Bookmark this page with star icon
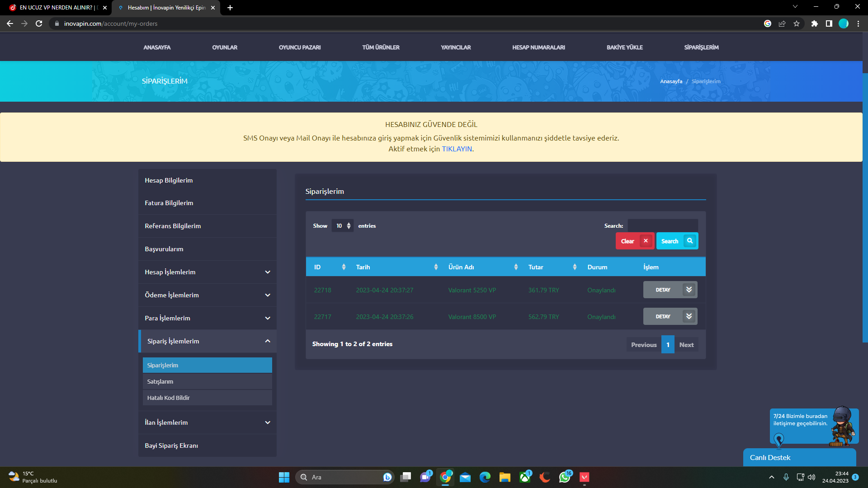Image resolution: width=868 pixels, height=488 pixels. coord(797,23)
